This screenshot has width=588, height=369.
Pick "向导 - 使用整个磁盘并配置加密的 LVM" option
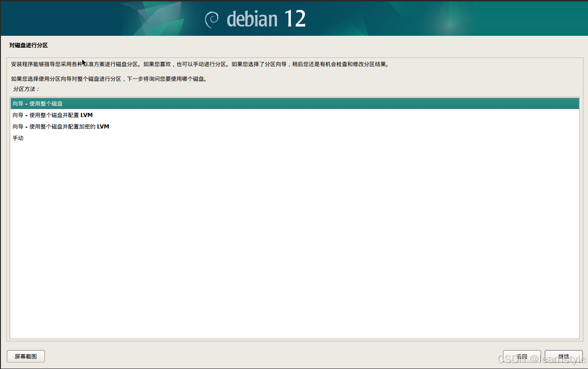click(x=294, y=127)
